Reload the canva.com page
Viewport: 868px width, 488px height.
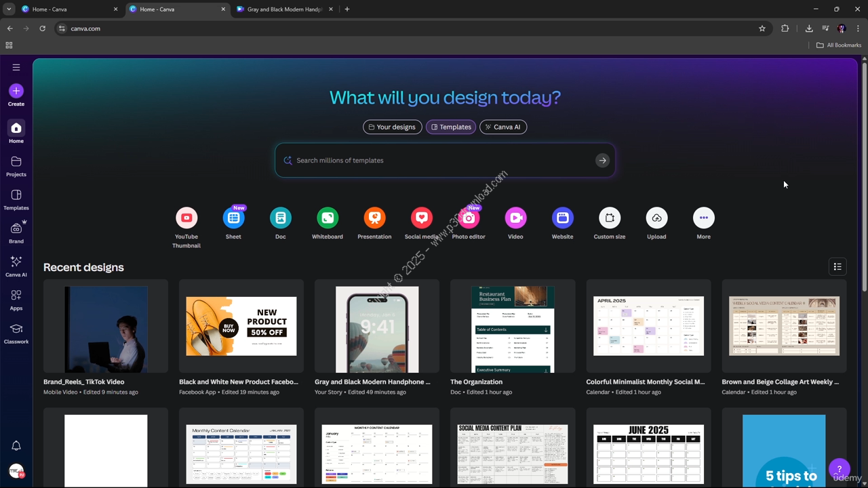coord(42,28)
